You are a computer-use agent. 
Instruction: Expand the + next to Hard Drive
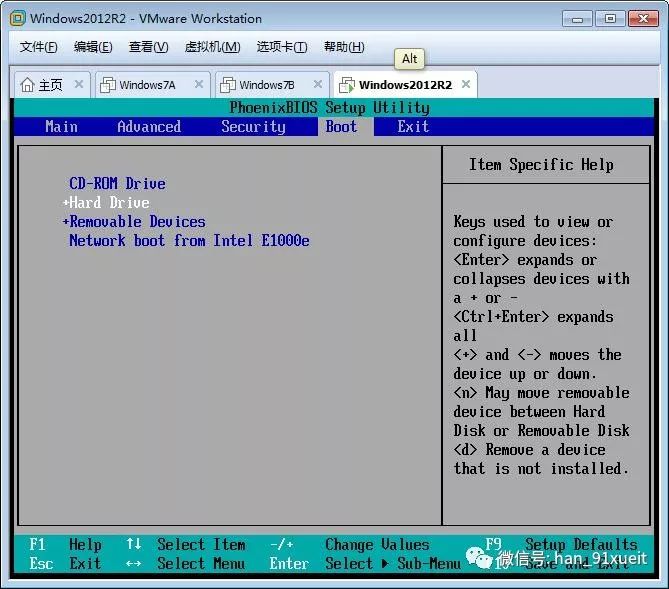66,203
